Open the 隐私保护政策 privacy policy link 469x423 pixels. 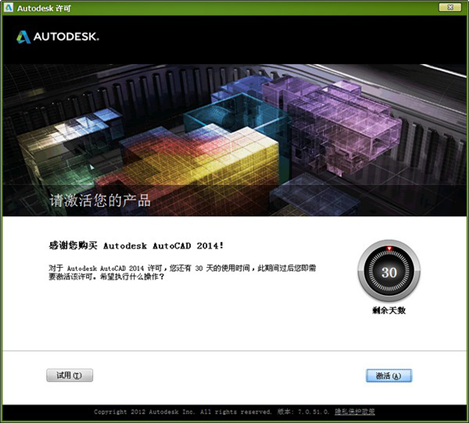pyautogui.click(x=355, y=412)
